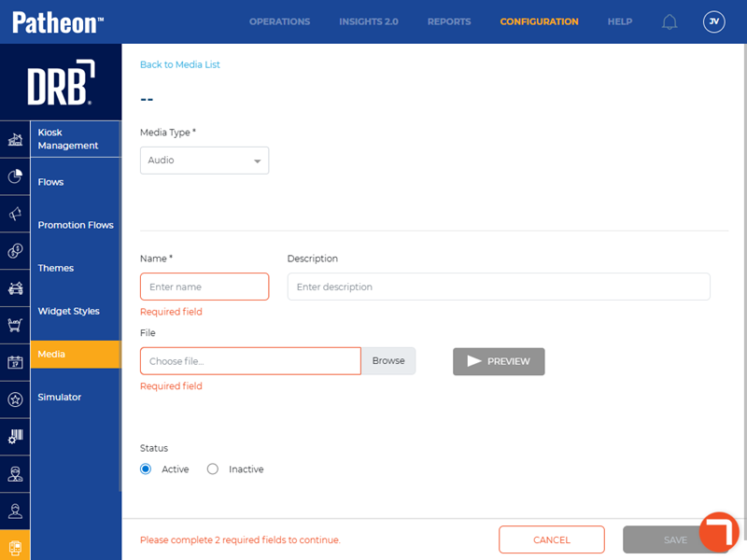Click the megaphone sidebar icon

pos(15,214)
